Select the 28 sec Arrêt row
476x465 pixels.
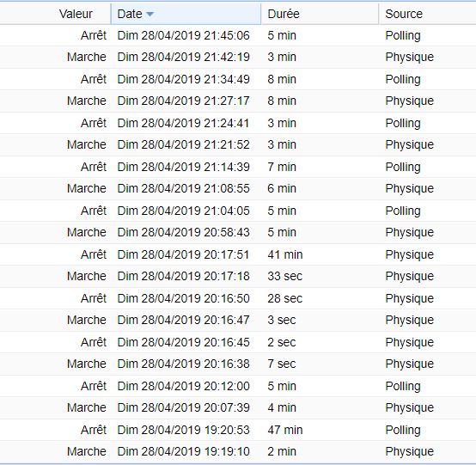pos(238,298)
